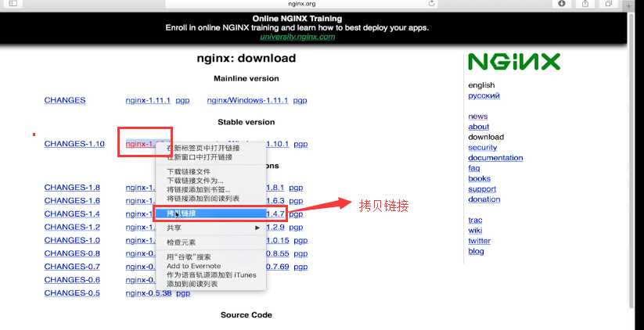Choose 在新标签页中打开链接 from context menu
The height and width of the screenshot is (330, 644).
[x=203, y=148]
